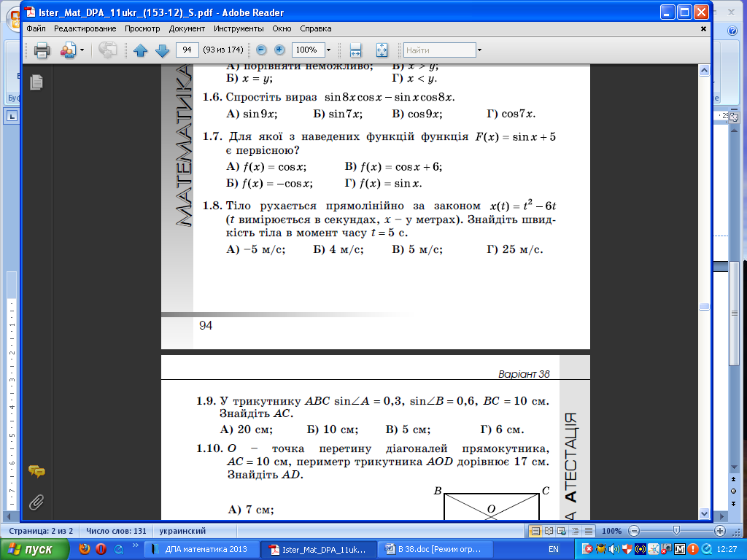
Task: Click the collaboration people icon in toolbar
Action: pos(68,50)
